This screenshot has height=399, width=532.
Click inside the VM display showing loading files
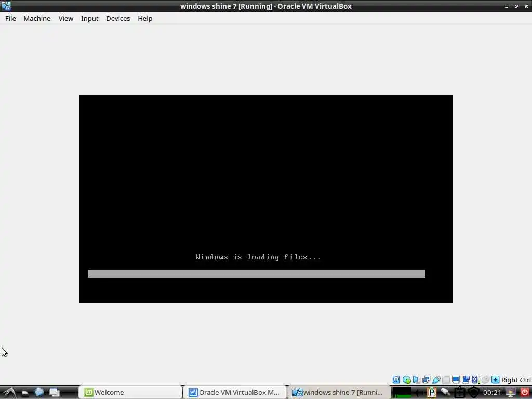[265, 199]
